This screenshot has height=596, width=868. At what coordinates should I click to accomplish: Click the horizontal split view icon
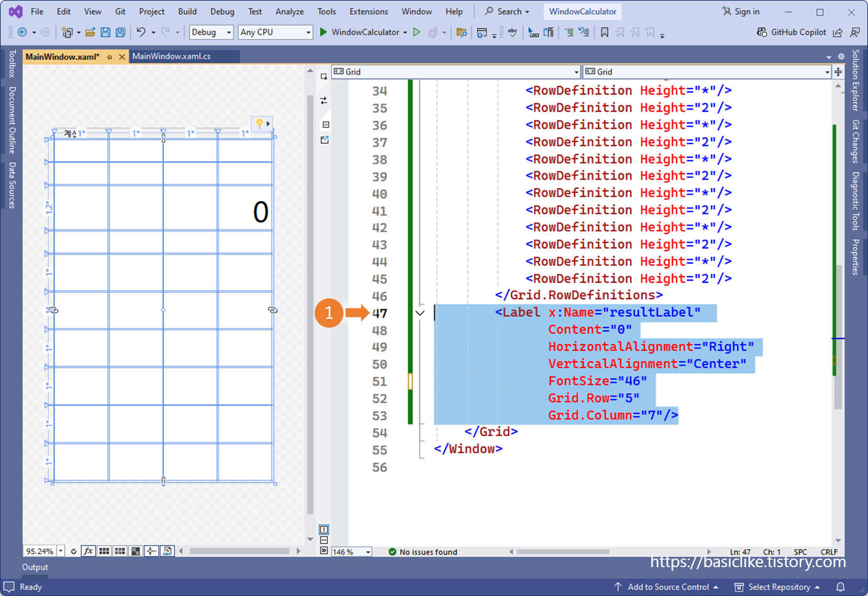pyautogui.click(x=324, y=540)
